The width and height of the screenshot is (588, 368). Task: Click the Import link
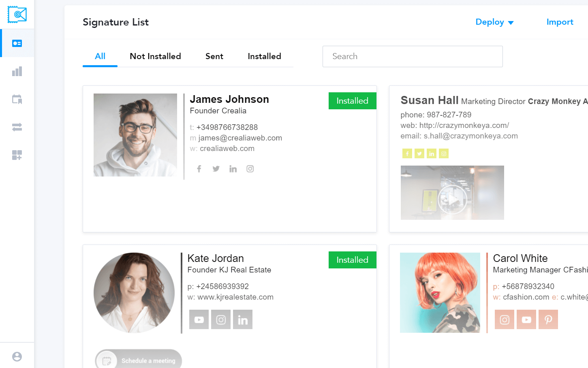[560, 22]
